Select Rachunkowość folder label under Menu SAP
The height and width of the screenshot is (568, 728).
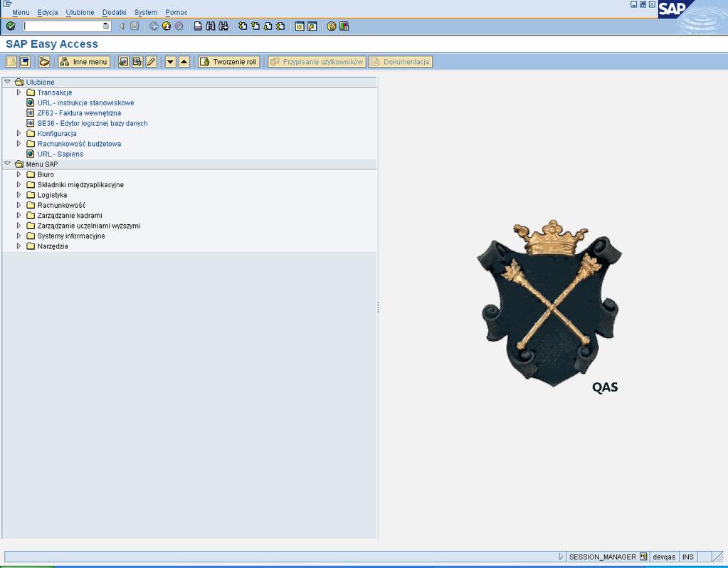click(x=61, y=205)
